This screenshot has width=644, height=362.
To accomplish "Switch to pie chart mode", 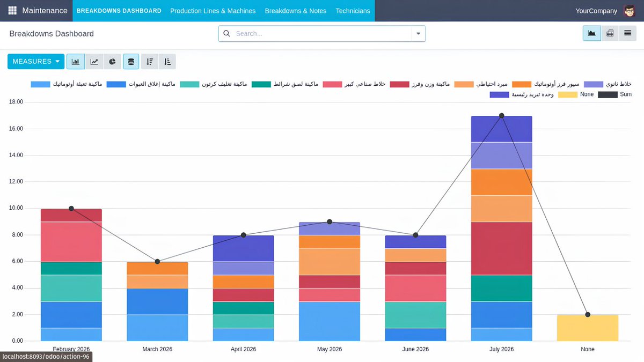I will [112, 62].
